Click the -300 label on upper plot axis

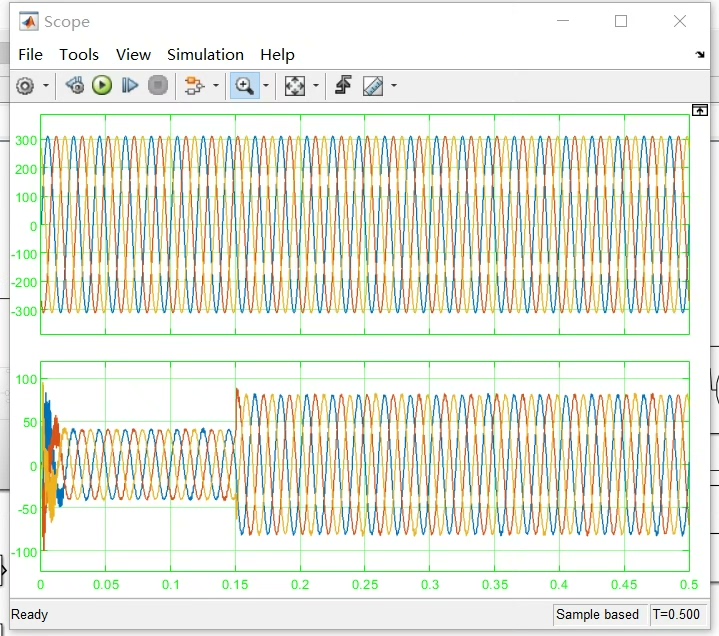coord(24,312)
